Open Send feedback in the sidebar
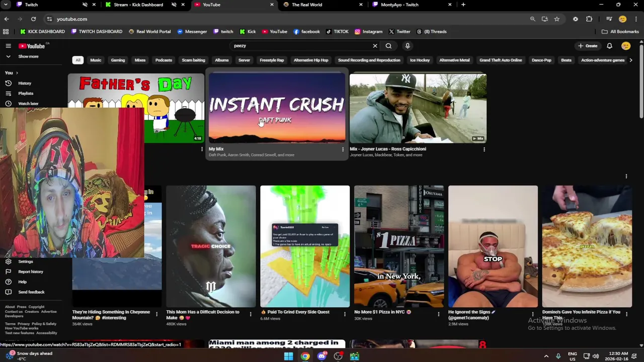This screenshot has height=362, width=644. [x=31, y=292]
